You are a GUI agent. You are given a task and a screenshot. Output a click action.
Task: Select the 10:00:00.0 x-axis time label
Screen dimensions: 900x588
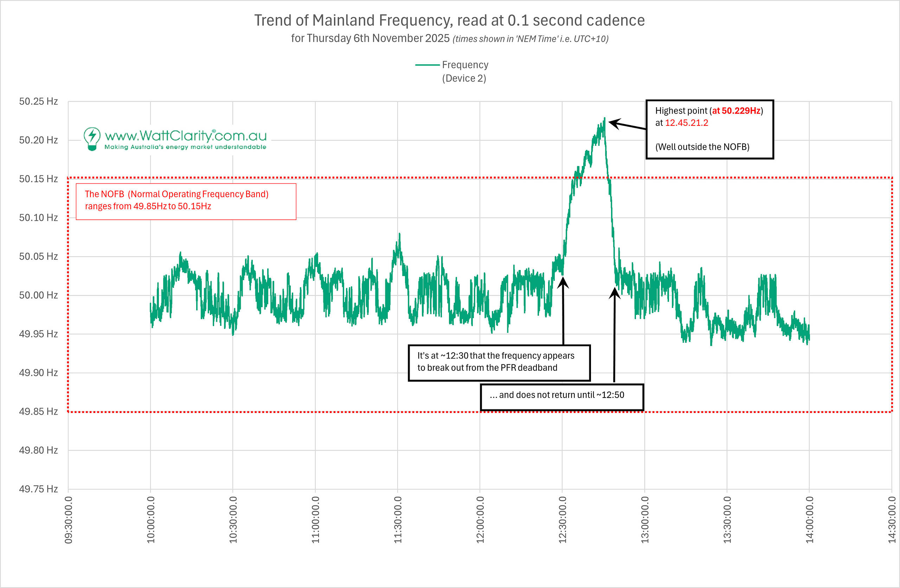[150, 519]
